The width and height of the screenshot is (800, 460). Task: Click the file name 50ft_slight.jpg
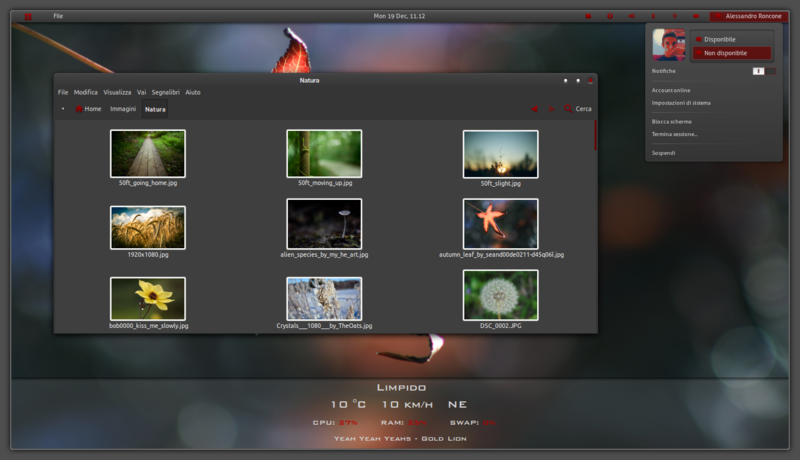pos(501,183)
